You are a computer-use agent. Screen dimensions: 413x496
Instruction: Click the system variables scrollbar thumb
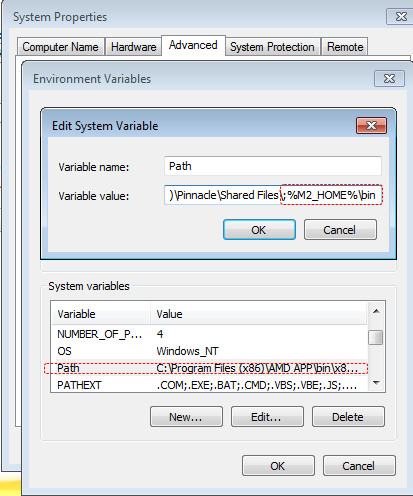(376, 337)
